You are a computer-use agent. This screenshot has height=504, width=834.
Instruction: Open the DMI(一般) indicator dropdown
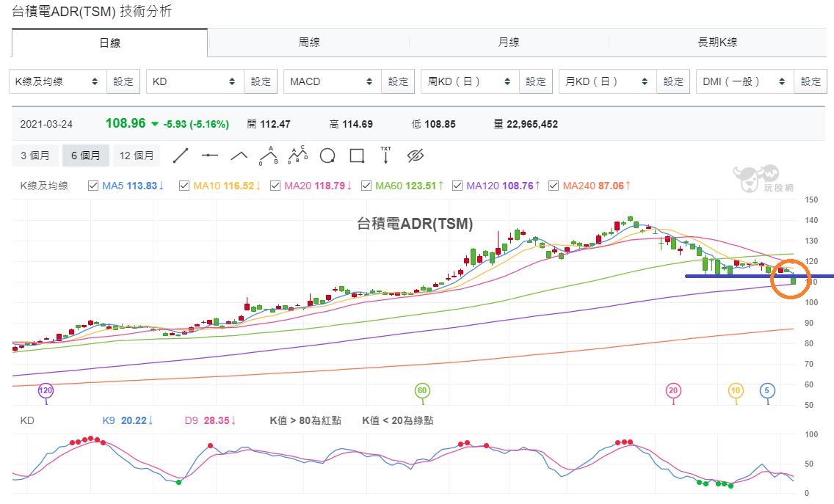(x=745, y=81)
